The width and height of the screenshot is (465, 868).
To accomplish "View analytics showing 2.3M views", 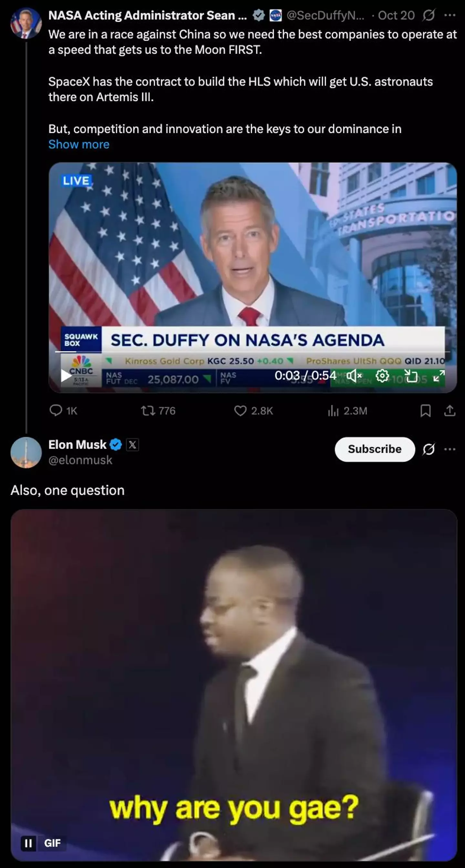I will (x=347, y=410).
